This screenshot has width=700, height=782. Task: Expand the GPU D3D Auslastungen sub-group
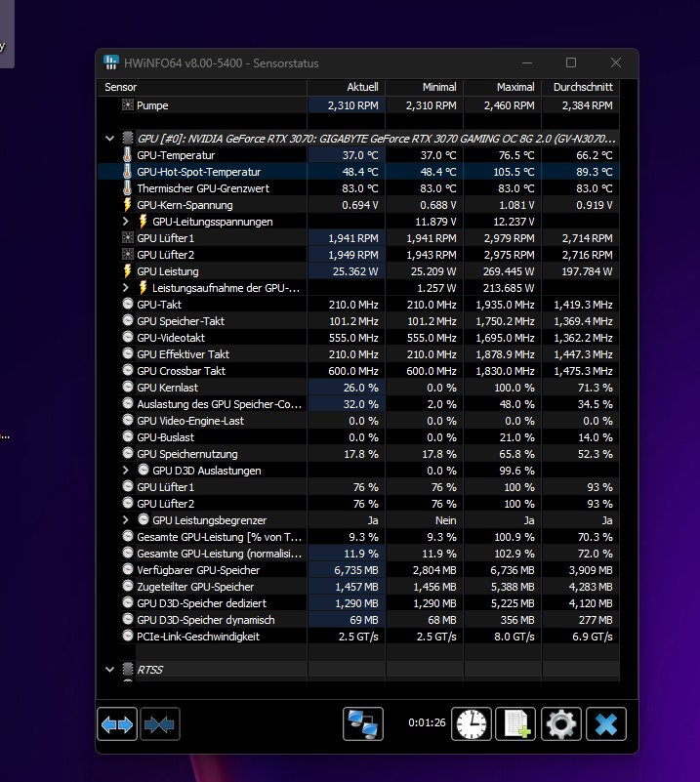click(x=126, y=470)
